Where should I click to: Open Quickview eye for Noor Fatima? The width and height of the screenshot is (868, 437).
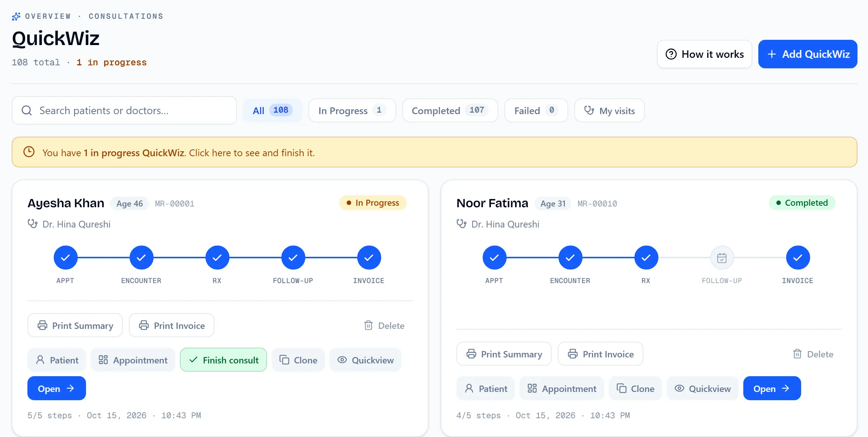tap(702, 389)
